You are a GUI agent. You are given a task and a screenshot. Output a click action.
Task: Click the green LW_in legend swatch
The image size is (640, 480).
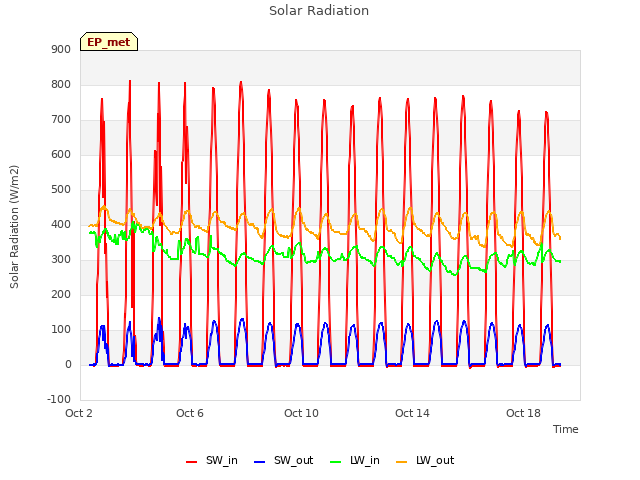[x=335, y=462]
